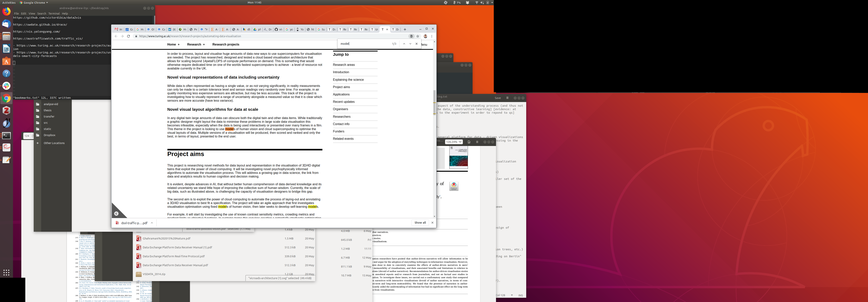
Task: Expand the Home menu plus
Action: tap(179, 45)
